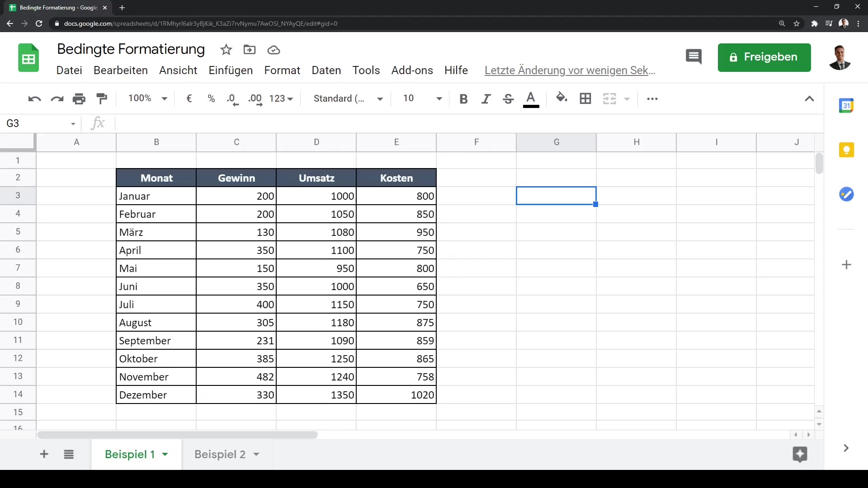Click the paint format roller icon

(102, 99)
